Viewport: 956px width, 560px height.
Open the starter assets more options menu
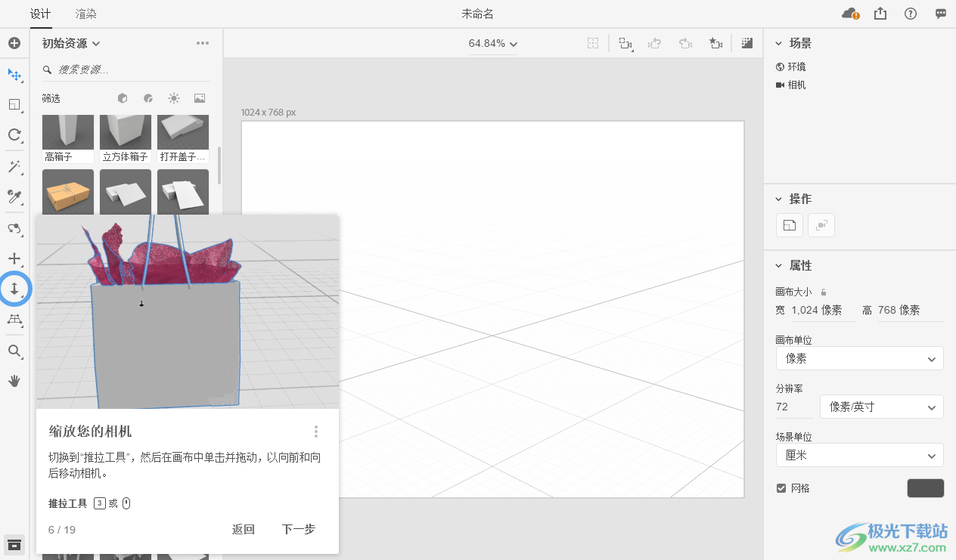[203, 43]
